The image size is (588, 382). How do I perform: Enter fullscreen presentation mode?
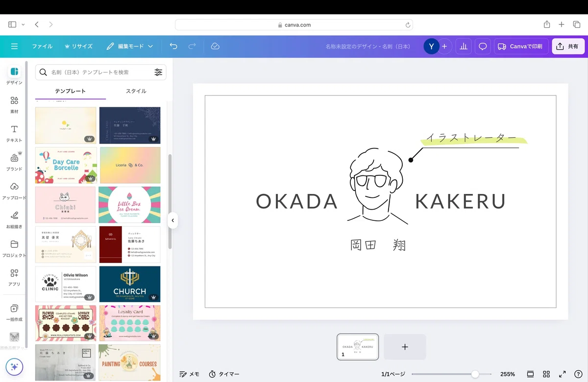563,374
